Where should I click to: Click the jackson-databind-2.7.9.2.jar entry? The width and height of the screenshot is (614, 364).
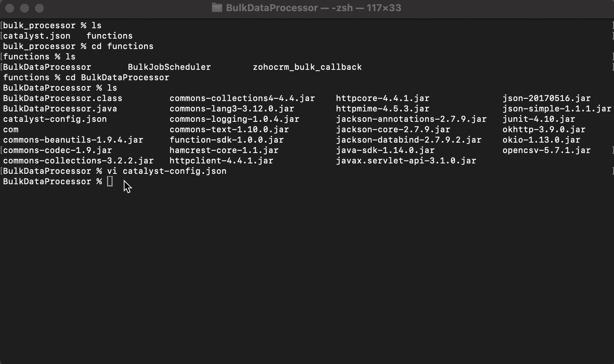coord(408,140)
